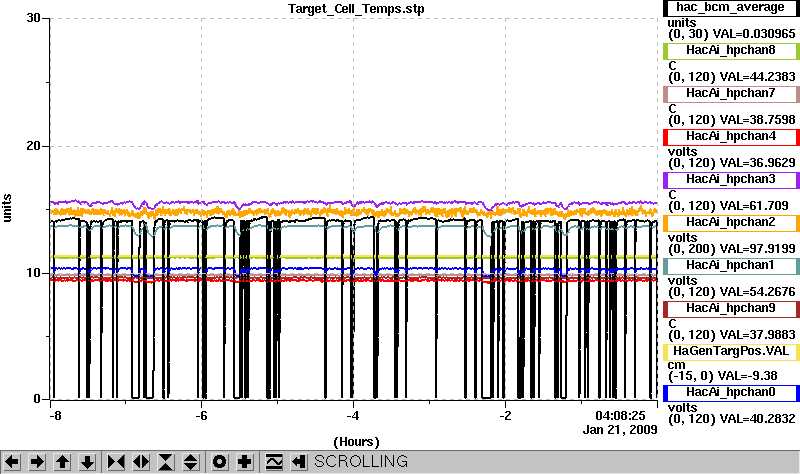Click the horizontal zoom-in bowtie icon
This screenshot has width=800, height=474.
pos(116,462)
